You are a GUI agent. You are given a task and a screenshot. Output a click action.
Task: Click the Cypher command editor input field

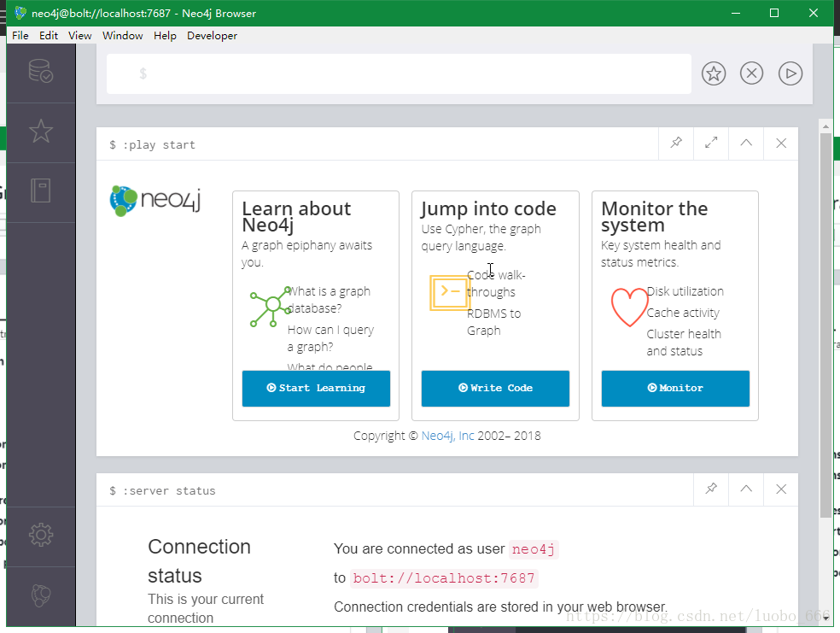(x=399, y=73)
